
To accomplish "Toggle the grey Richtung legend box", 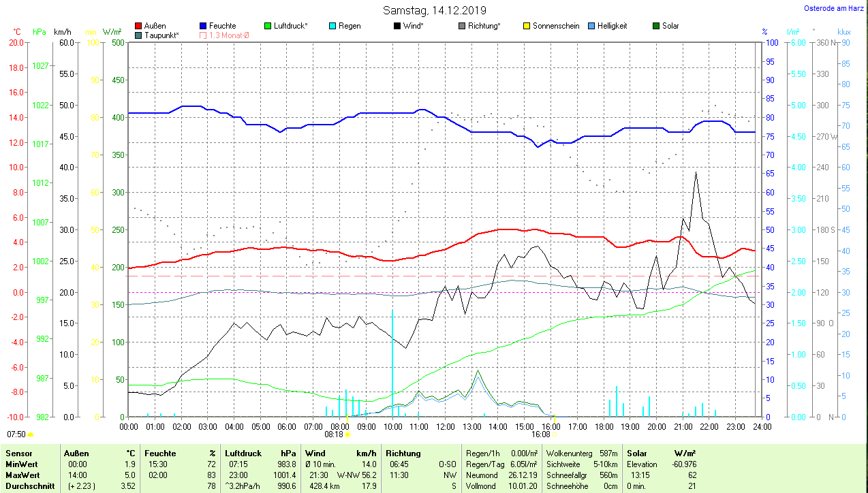I will click(x=462, y=26).
